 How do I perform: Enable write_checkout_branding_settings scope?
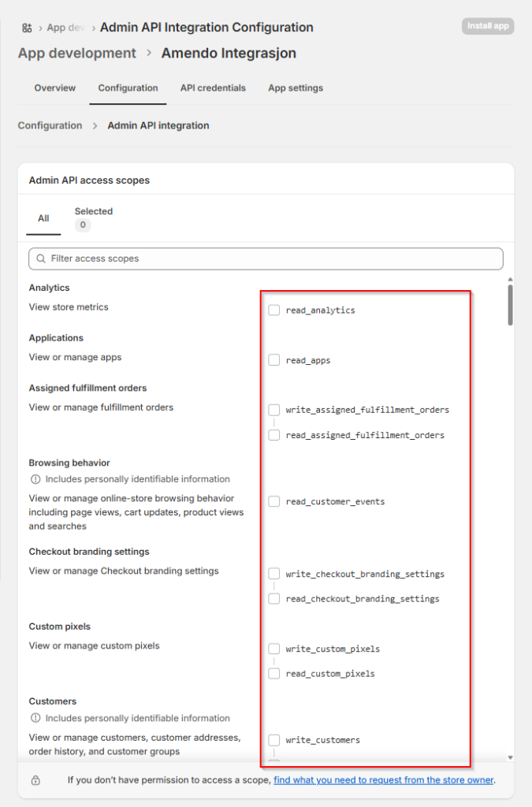click(274, 574)
